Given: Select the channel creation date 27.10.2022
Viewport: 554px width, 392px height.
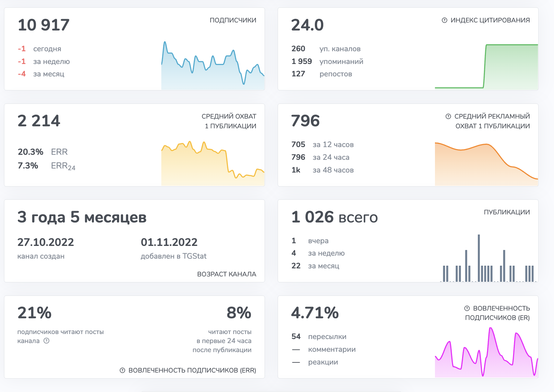Looking at the screenshot, I should point(46,242).
